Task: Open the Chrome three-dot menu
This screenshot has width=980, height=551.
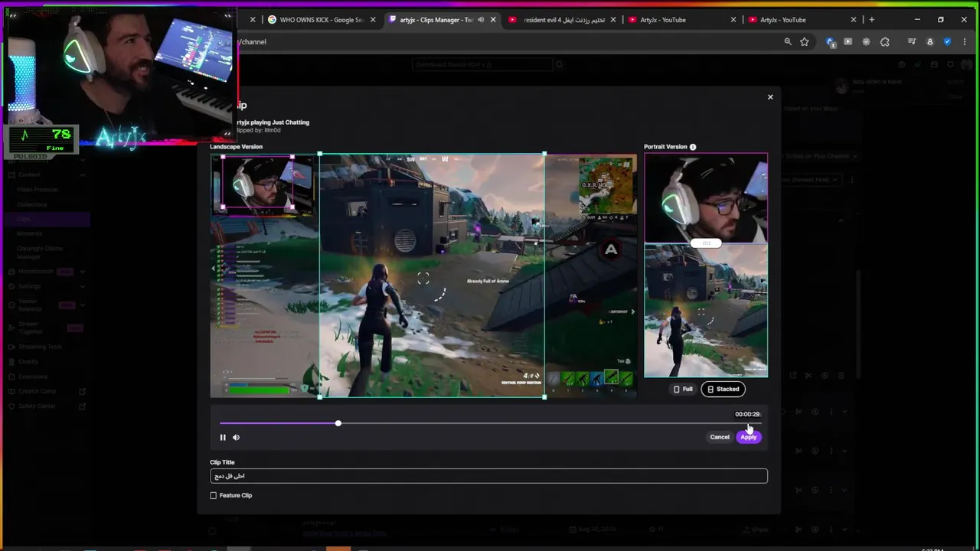Action: pos(964,42)
